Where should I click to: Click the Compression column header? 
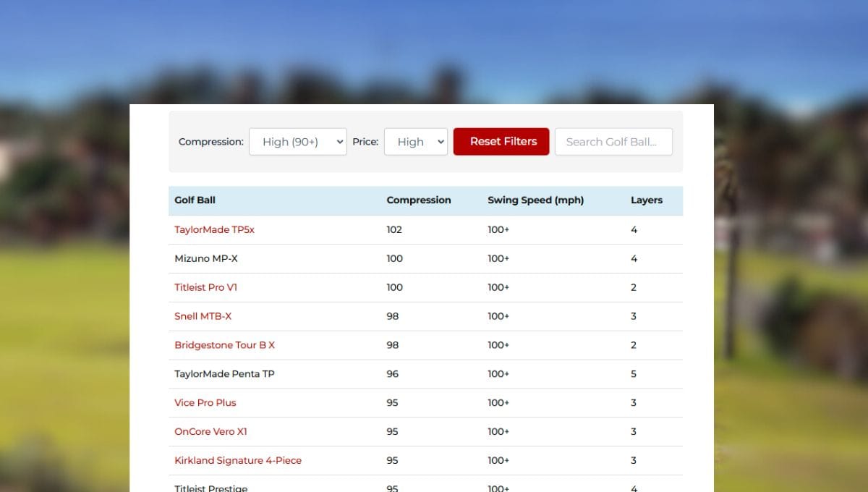click(418, 200)
